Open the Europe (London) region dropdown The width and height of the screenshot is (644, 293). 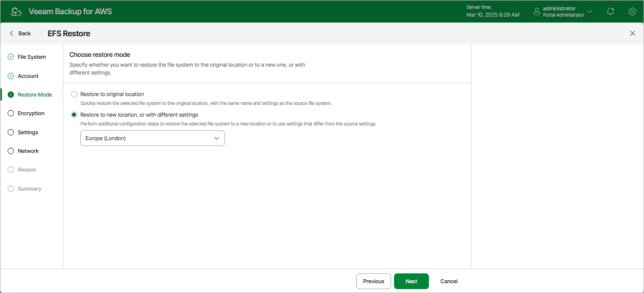(152, 138)
